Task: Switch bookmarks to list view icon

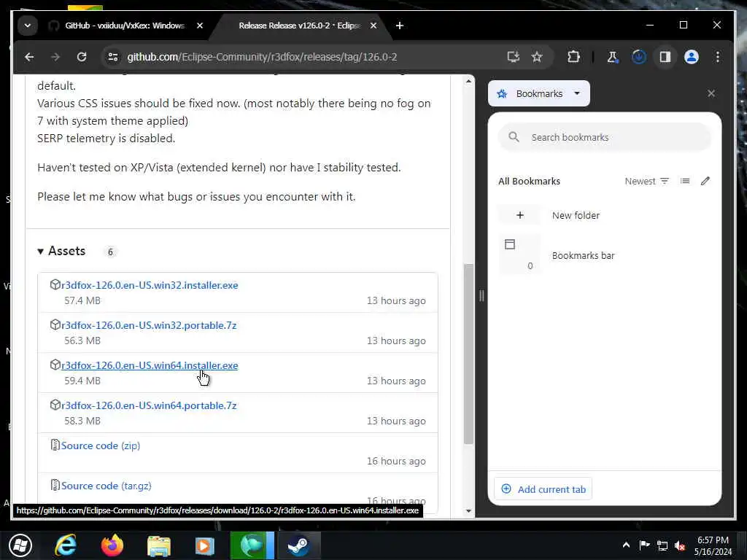Action: click(685, 182)
